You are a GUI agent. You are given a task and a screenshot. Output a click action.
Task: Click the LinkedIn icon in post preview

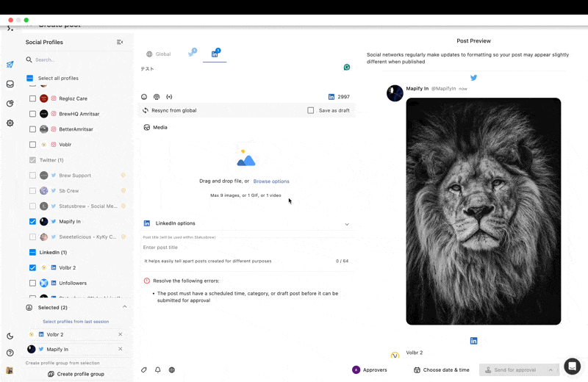[473, 341]
